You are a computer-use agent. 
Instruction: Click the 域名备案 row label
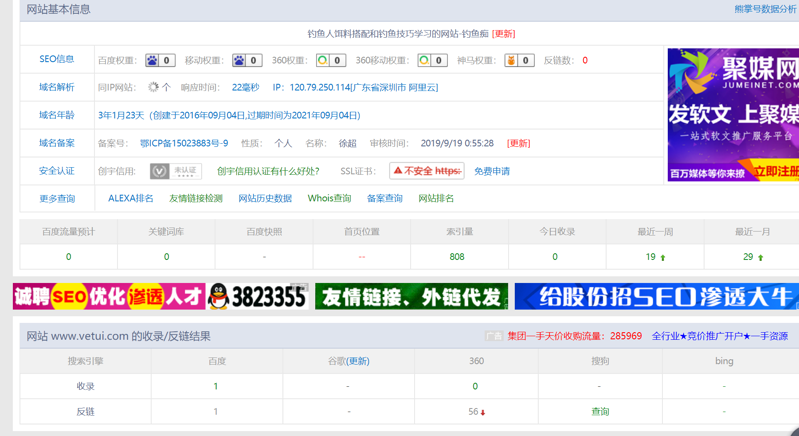pyautogui.click(x=57, y=143)
